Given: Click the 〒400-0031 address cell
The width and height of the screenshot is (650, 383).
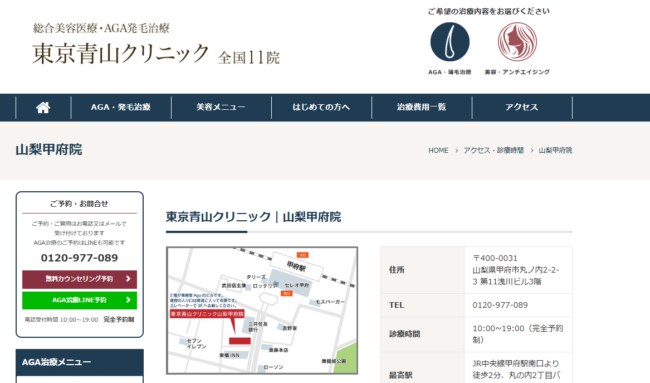Looking at the screenshot, I should pyautogui.click(x=518, y=270).
